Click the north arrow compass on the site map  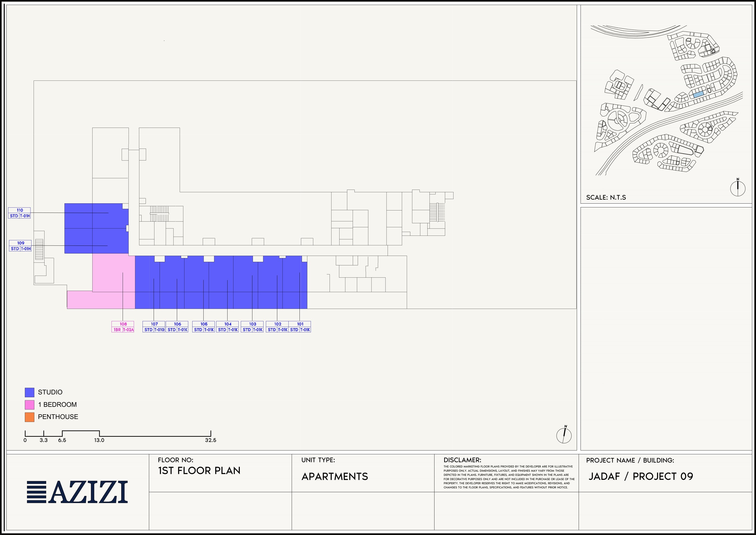point(738,187)
